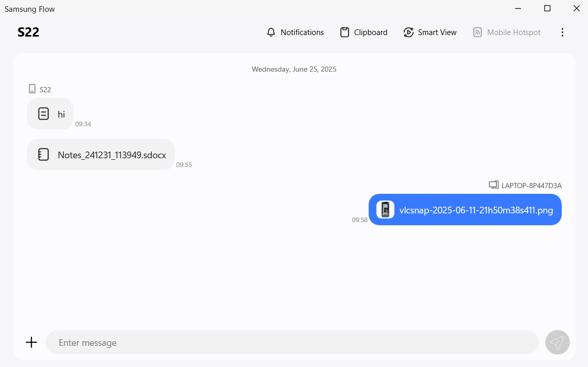Select the Notifications text label

[302, 32]
